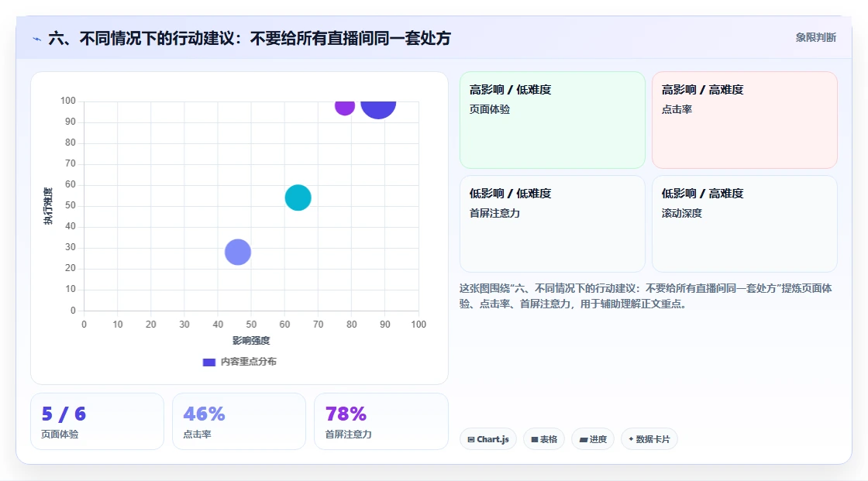The width and height of the screenshot is (868, 481).
Task: Click the Chart.js tag chip
Action: (488, 439)
